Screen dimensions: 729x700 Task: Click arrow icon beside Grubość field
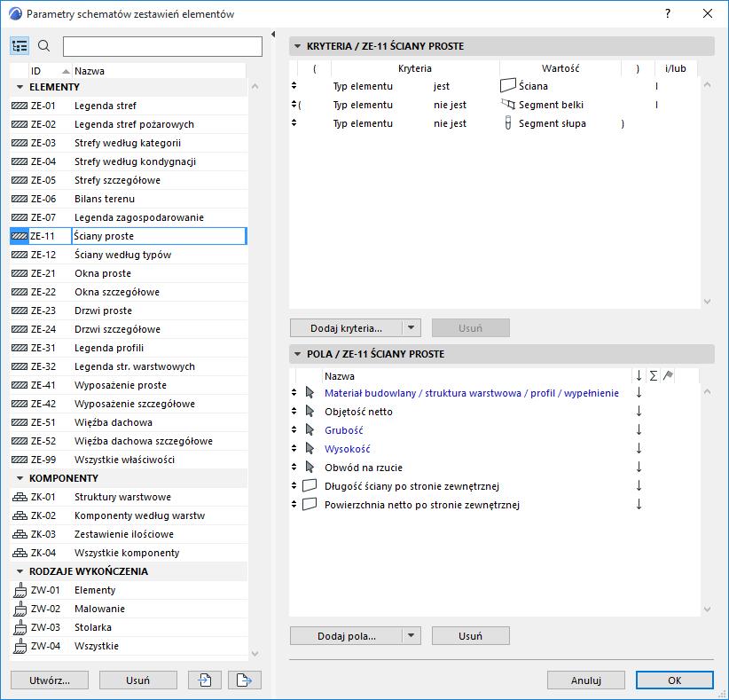coord(310,429)
